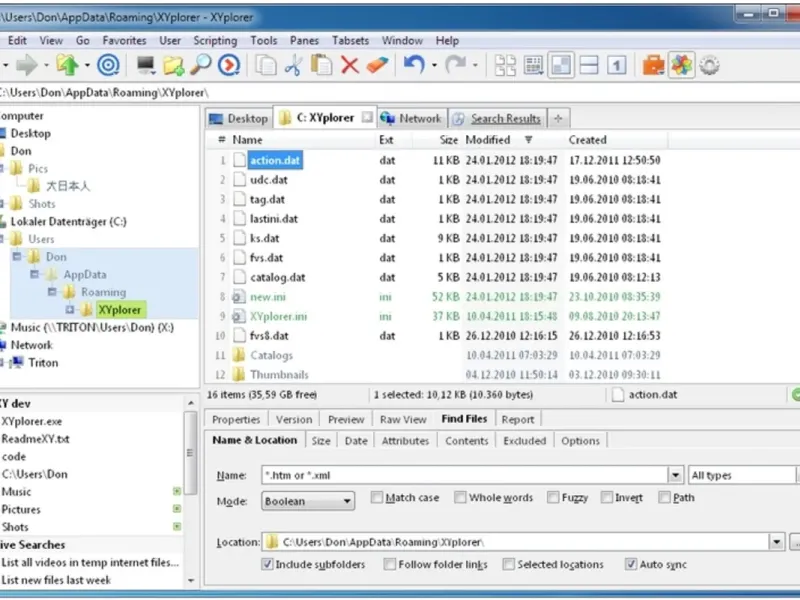
Task: Check Selected locations checkbox
Action: pyautogui.click(x=508, y=564)
